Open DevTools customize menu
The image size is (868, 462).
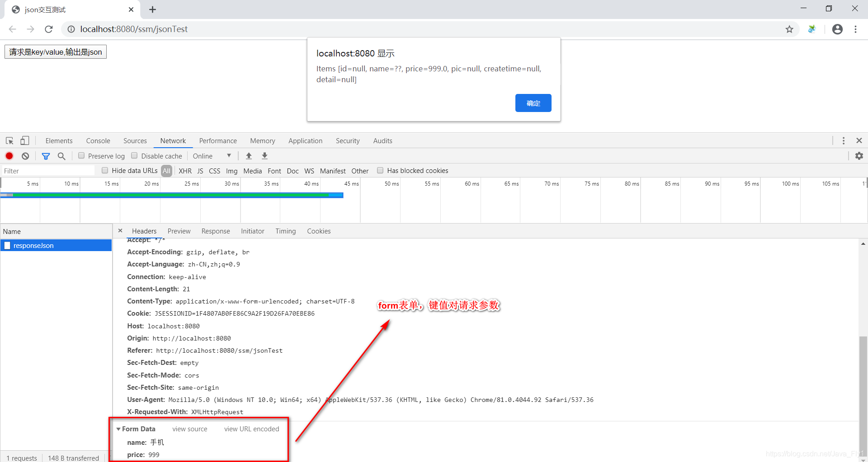pyautogui.click(x=844, y=141)
